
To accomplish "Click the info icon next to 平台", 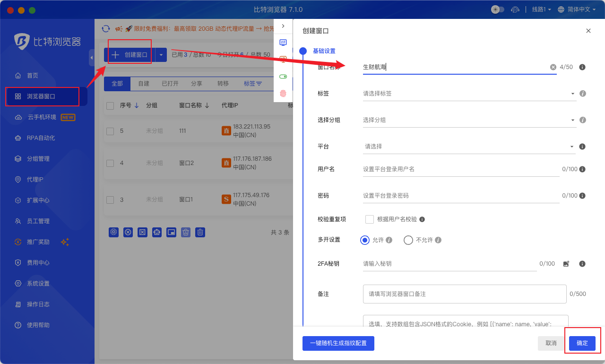I will (x=582, y=147).
